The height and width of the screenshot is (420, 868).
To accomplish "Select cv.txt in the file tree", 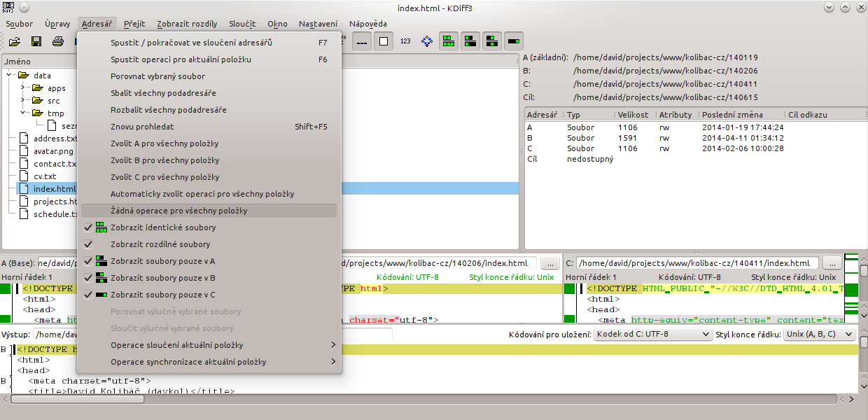I will coord(45,176).
